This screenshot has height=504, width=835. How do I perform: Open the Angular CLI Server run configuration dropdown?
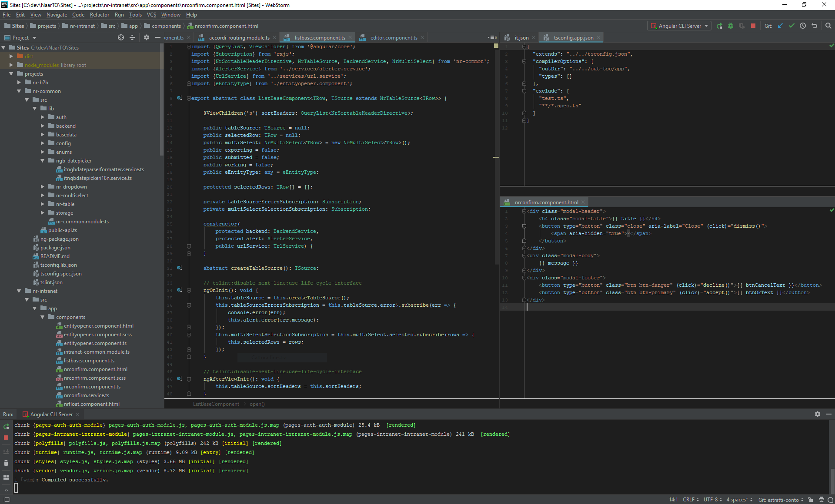coord(679,26)
